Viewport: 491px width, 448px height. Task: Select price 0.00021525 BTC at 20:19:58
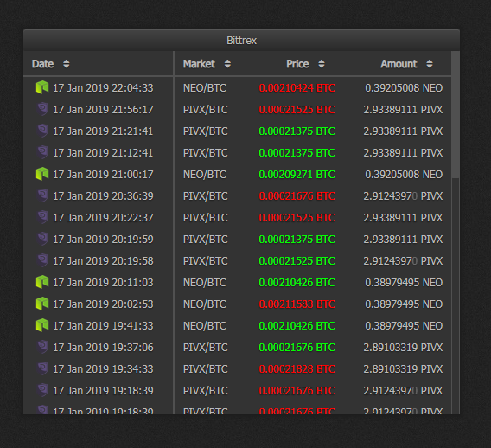[297, 261]
